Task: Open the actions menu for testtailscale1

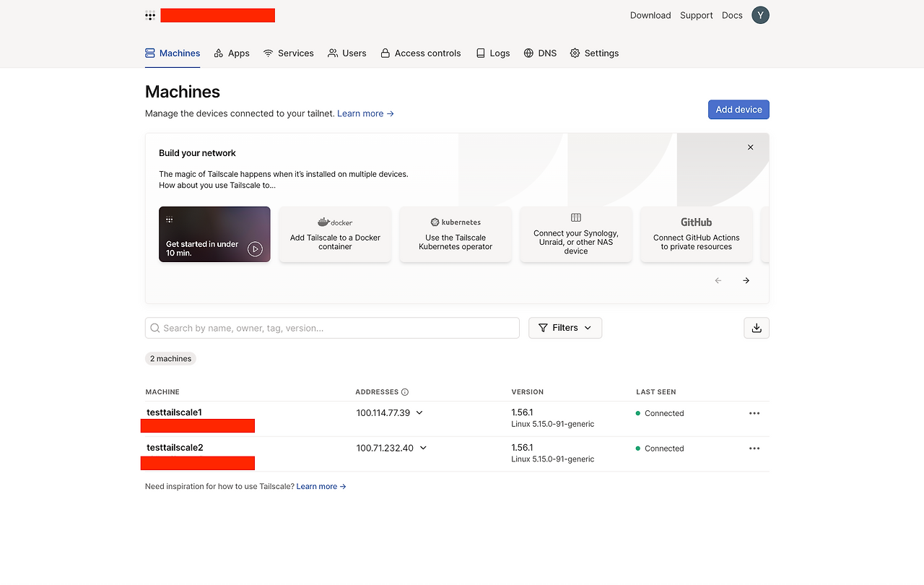Action: coord(754,412)
